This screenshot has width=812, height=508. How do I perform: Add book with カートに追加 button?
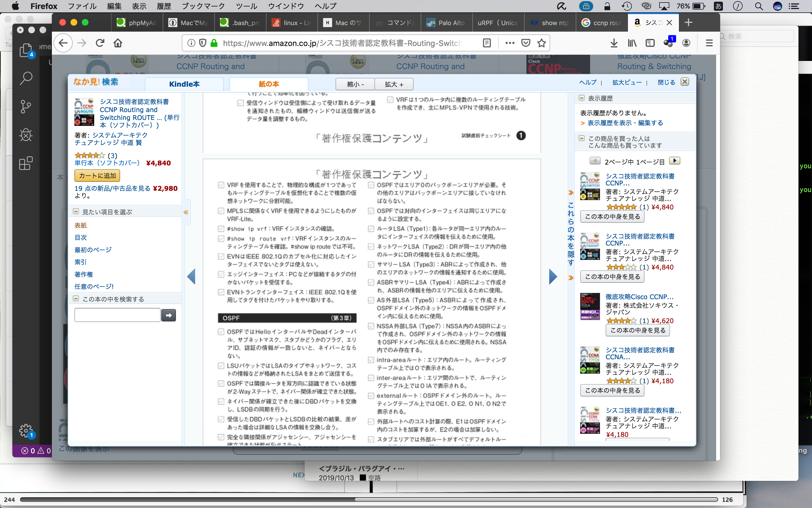pos(97,175)
